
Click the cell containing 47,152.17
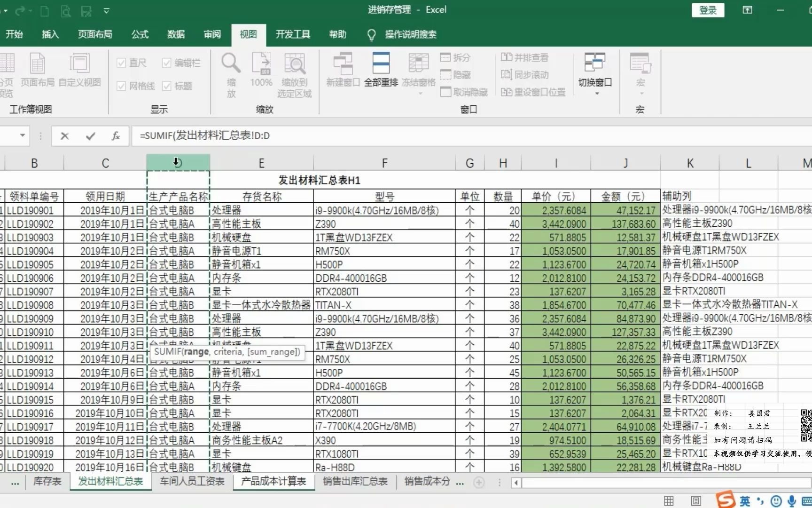coord(625,210)
